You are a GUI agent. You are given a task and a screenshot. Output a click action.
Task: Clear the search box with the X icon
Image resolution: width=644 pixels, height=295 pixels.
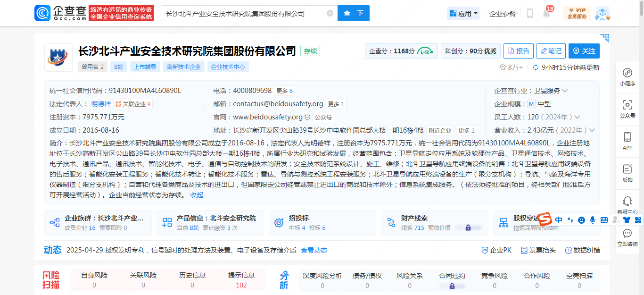[x=330, y=14]
